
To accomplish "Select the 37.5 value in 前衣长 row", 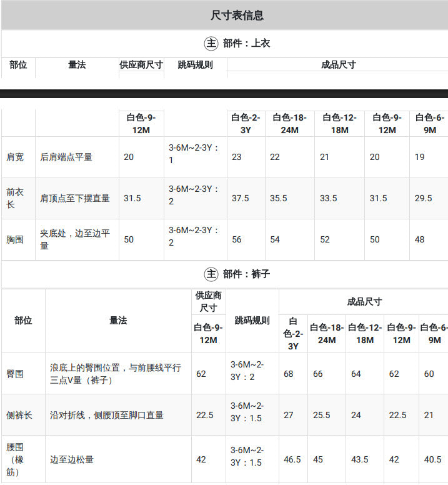I will tap(240, 198).
